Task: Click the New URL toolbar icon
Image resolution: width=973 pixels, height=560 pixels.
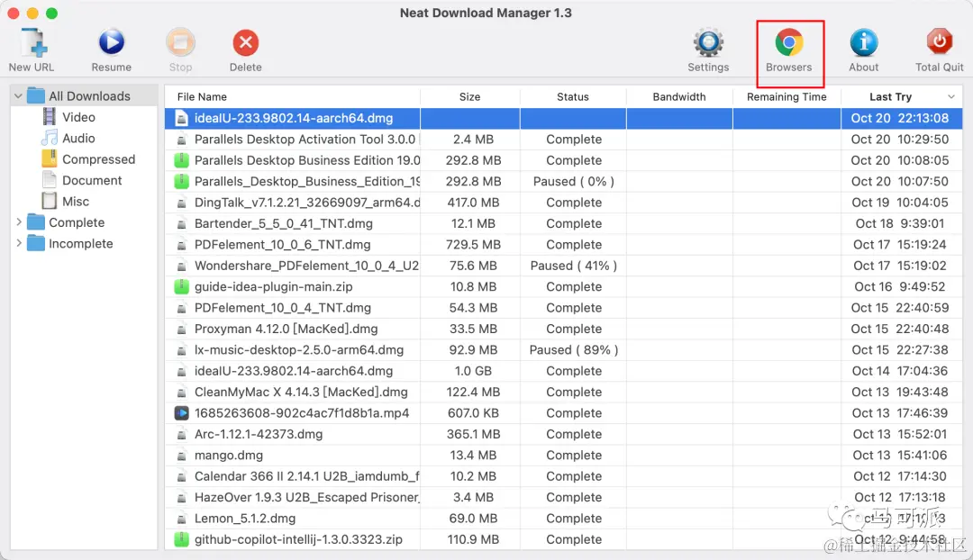Action: [32, 43]
